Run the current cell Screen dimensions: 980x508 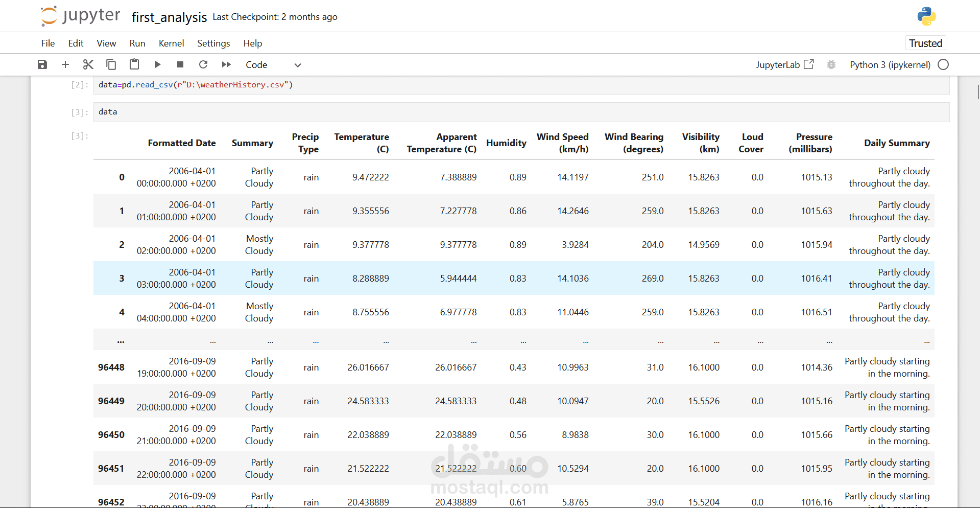157,64
